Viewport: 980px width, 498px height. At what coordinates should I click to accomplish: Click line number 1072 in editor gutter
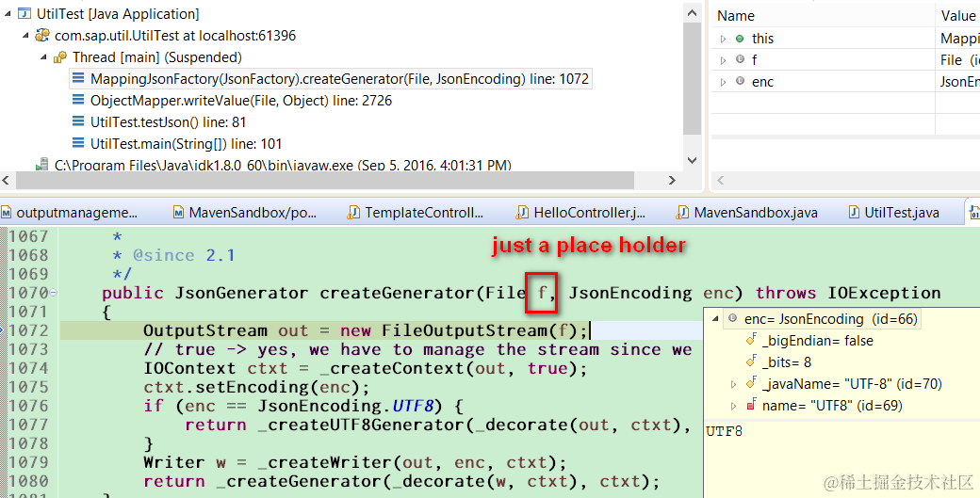tap(27, 330)
